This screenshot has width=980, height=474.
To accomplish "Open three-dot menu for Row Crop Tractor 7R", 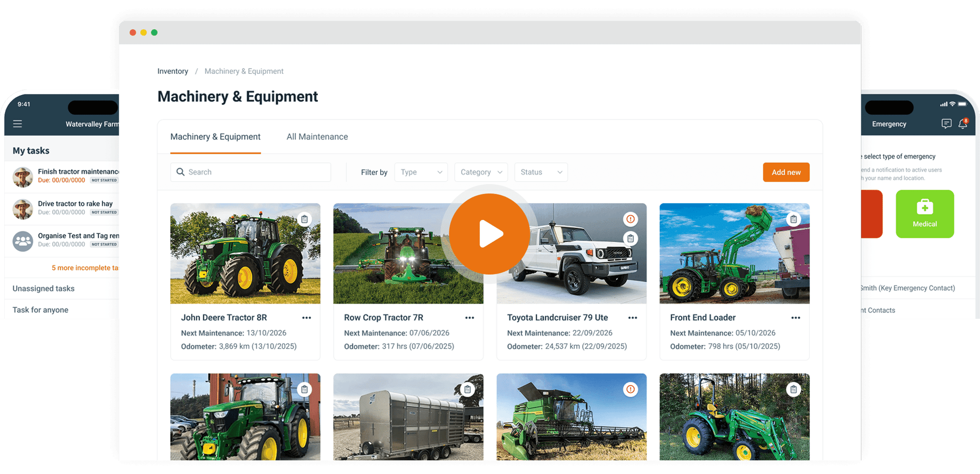I will [x=469, y=318].
